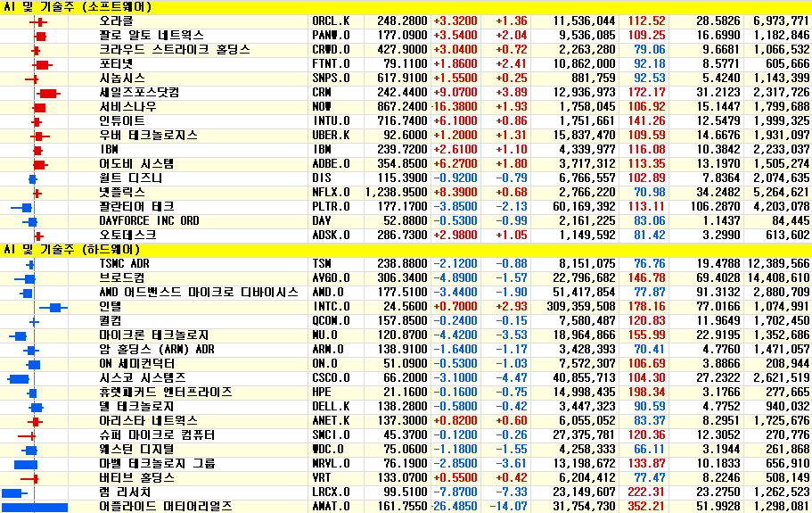Image resolution: width=812 pixels, height=513 pixels.
Task: Click price 1,238.9500 for Netflix
Action: [x=396, y=192]
